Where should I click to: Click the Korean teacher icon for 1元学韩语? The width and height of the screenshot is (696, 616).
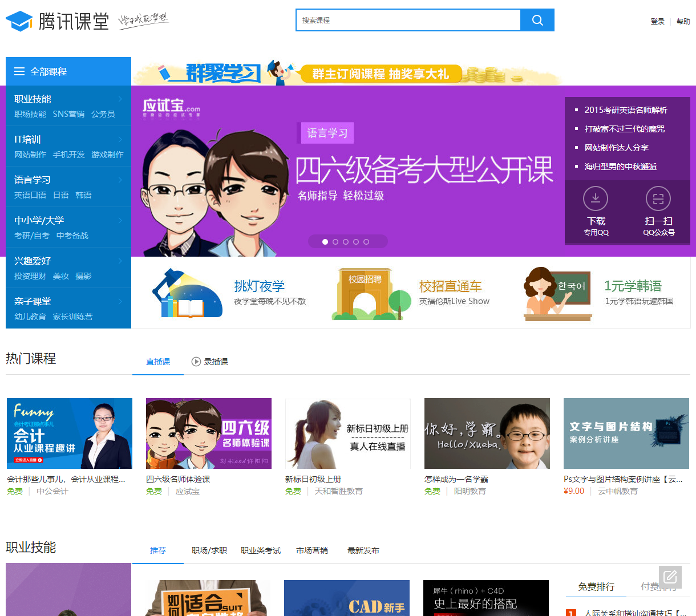click(556, 292)
